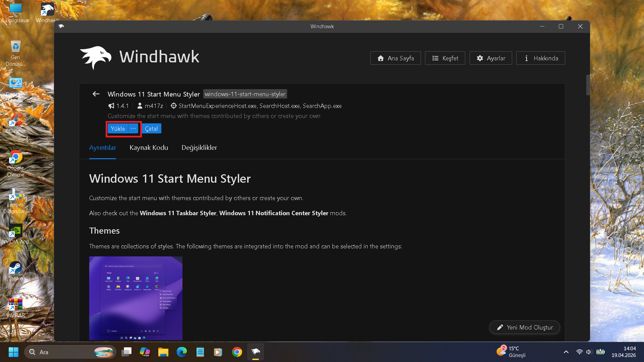Install the mod with Yükle
Image resolution: width=644 pixels, height=362 pixels.
click(118, 129)
